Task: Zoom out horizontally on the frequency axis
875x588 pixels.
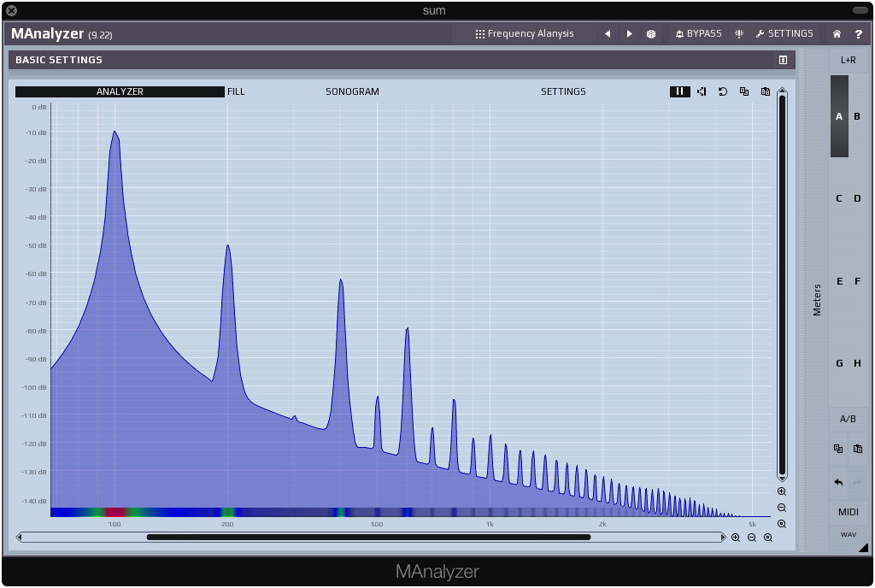Action: coord(752,538)
